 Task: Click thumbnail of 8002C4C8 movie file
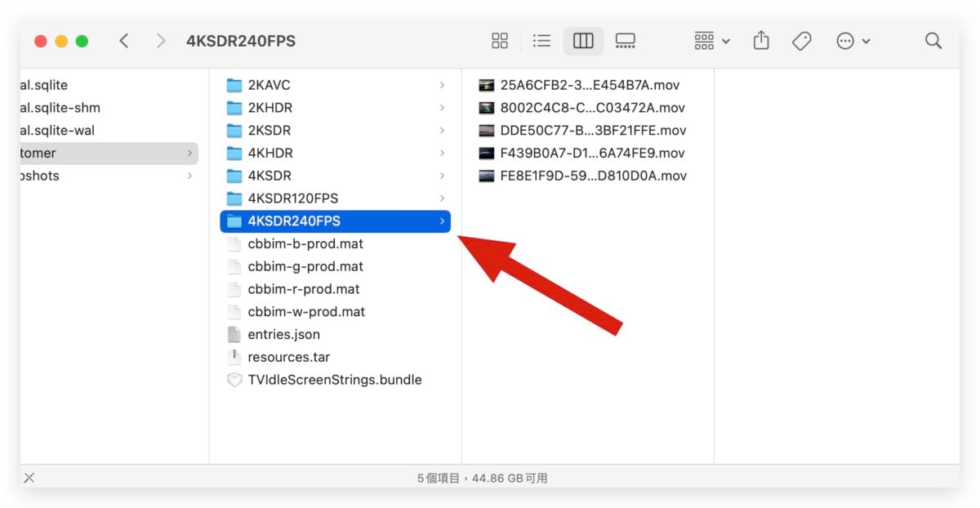pyautogui.click(x=487, y=108)
